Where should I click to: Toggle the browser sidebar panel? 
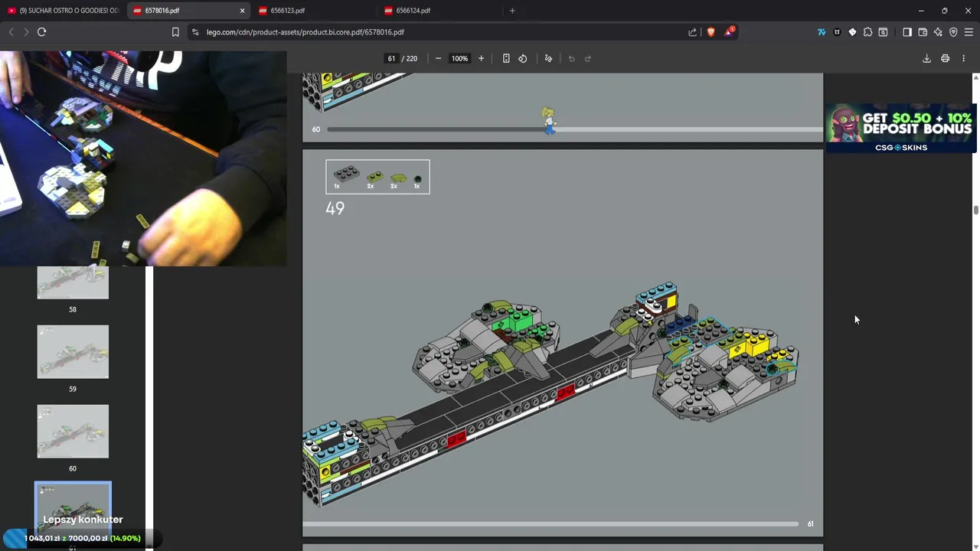[907, 32]
